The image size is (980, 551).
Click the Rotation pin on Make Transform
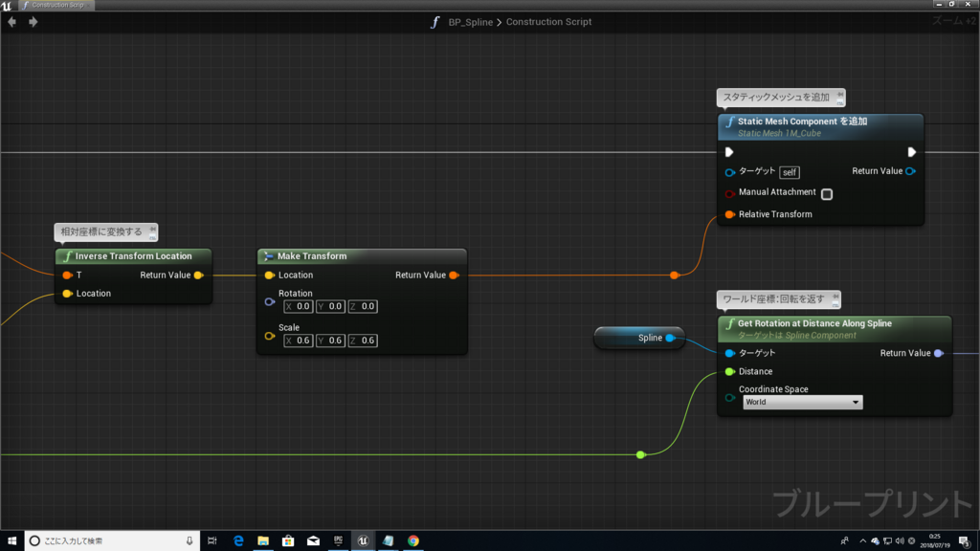point(269,301)
